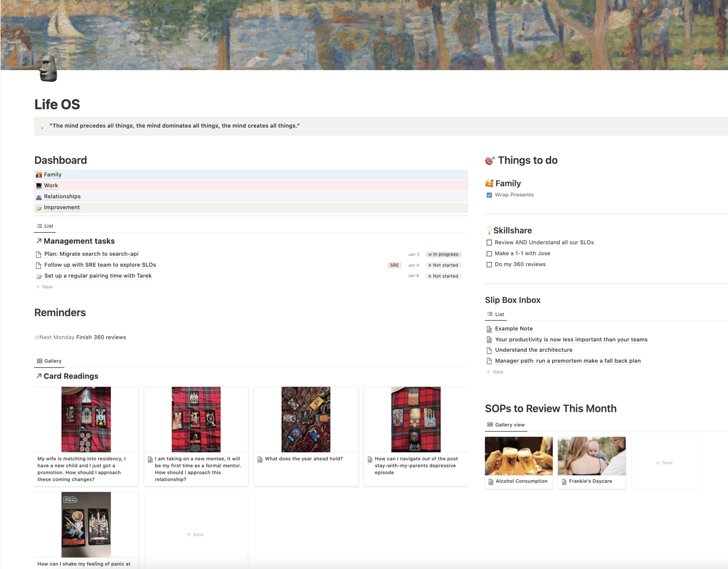728x569 pixels.
Task: Open the Improvement page link
Action: [x=62, y=208]
